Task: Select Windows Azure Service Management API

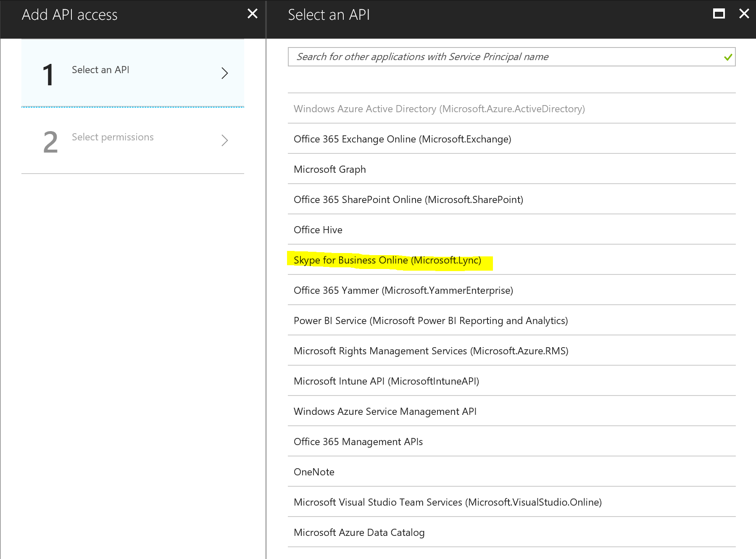Action: click(511, 411)
